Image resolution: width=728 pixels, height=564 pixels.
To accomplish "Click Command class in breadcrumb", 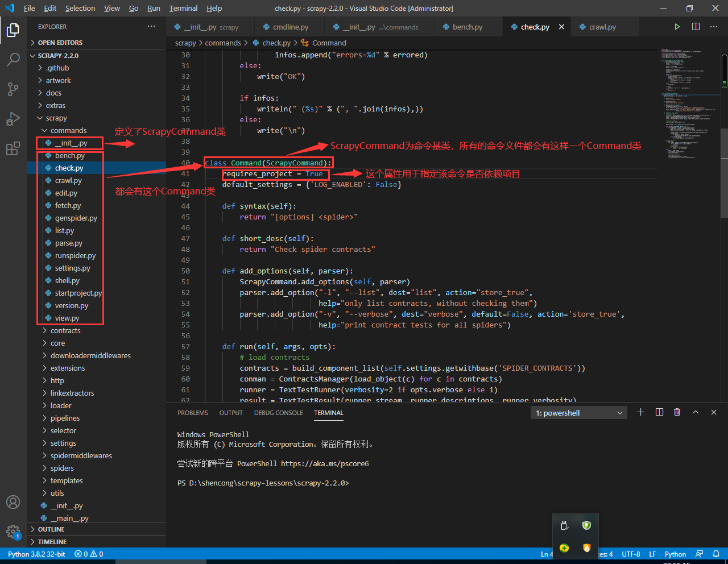I will (x=324, y=43).
